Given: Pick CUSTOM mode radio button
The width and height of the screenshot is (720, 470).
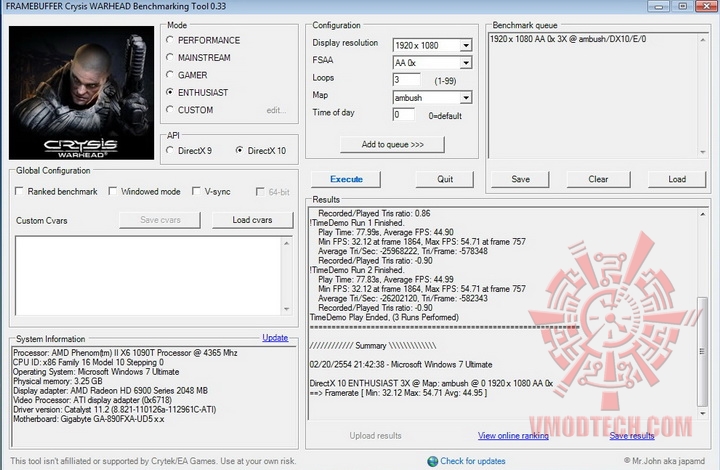Looking at the screenshot, I should click(x=170, y=110).
